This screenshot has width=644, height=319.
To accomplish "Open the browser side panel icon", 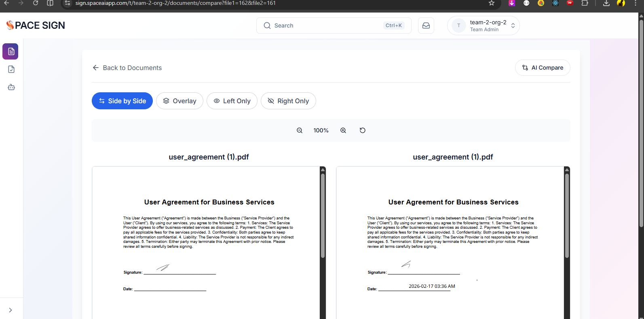I will click(x=50, y=3).
